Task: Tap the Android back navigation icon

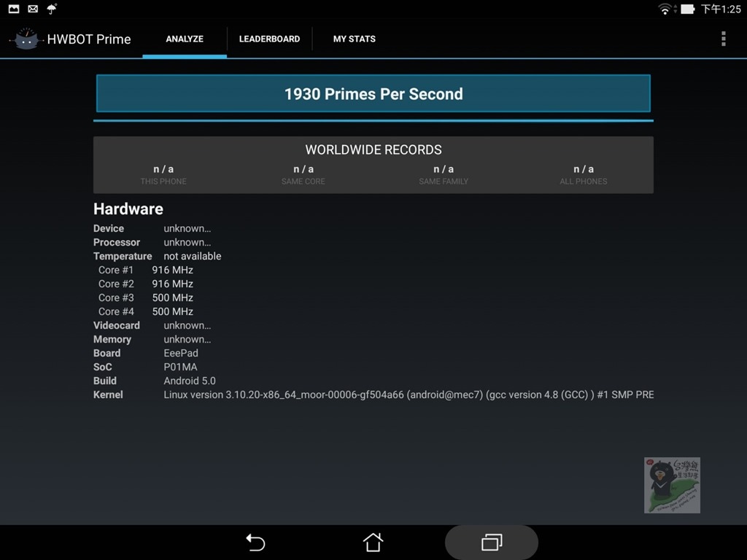Action: coord(255,542)
